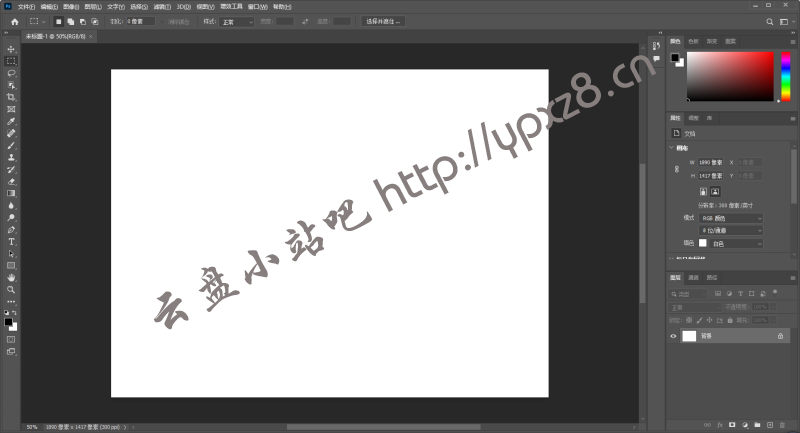Open the 3D menu

click(x=183, y=7)
